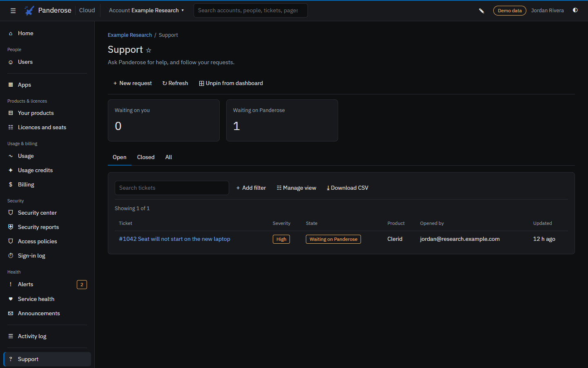Switch to the Open tab
588x368 pixels.
point(120,157)
